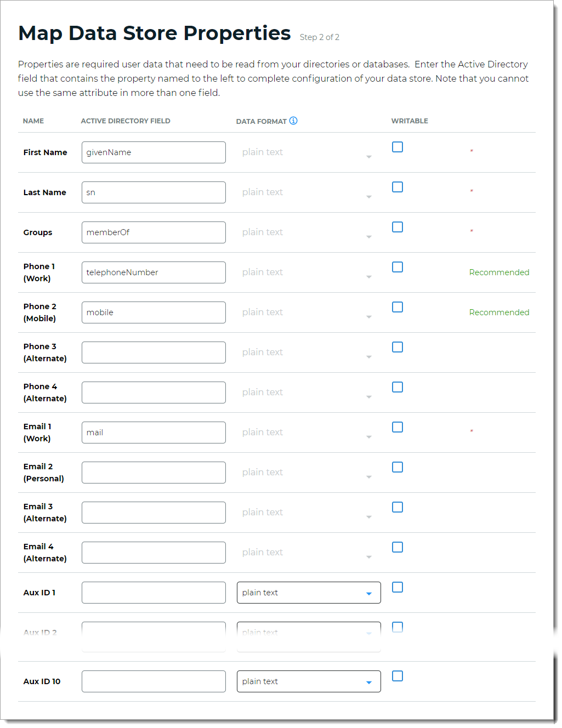Check the Writable box for Groups
Viewport: 562px width, 728px height.
coord(398,227)
